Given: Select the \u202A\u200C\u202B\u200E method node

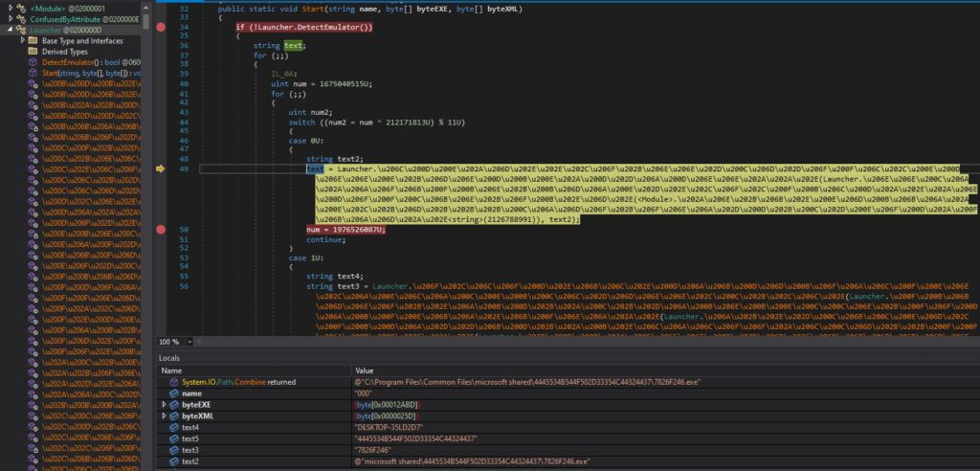Looking at the screenshot, I should click(x=91, y=362).
